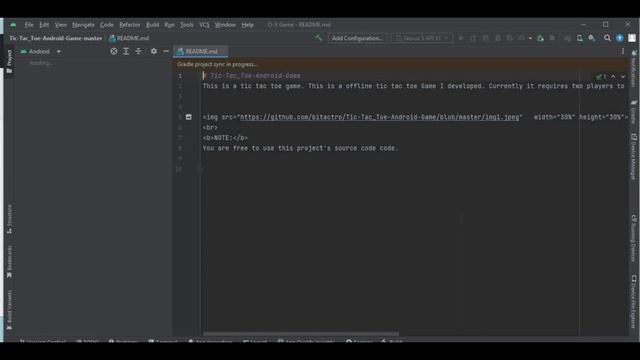
Task: Click the 'You are free to use' text line
Action: pyautogui.click(x=300, y=148)
